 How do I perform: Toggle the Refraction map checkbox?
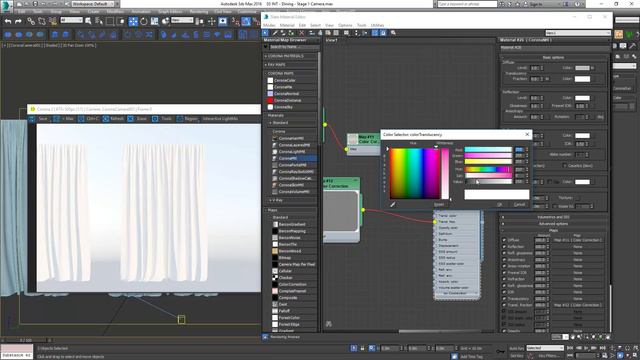tap(504, 279)
